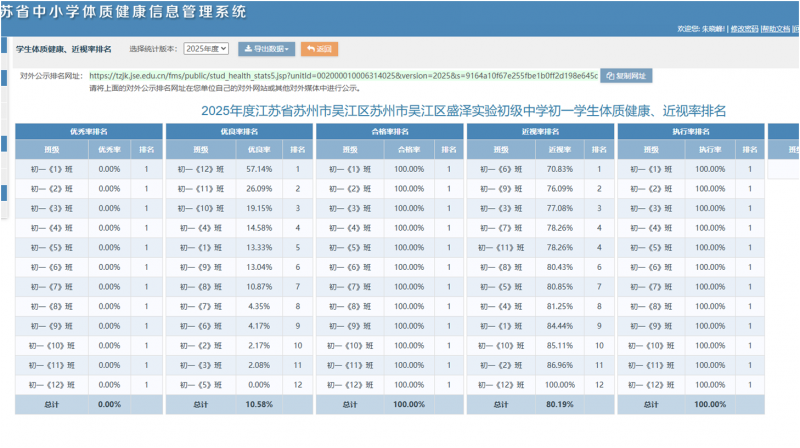
Task: Open the 修改密码 link
Action: pos(743,29)
